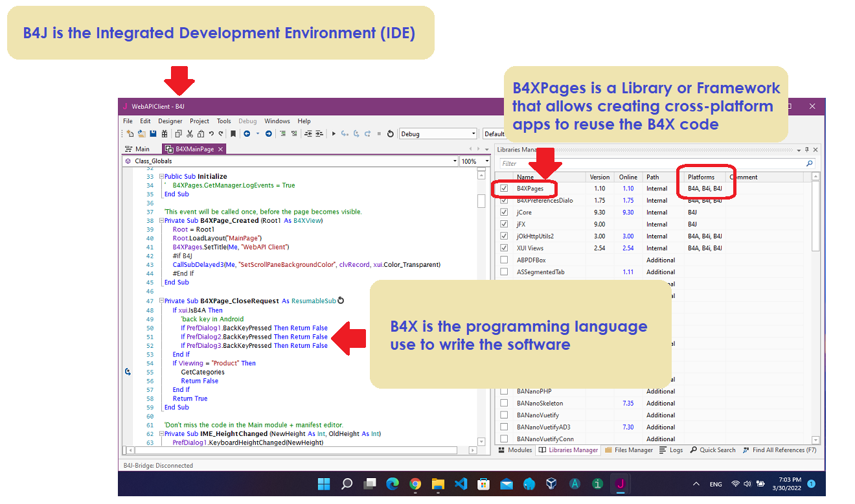Uncheck the jCore library checkbox
The width and height of the screenshot is (855, 504).
[504, 212]
